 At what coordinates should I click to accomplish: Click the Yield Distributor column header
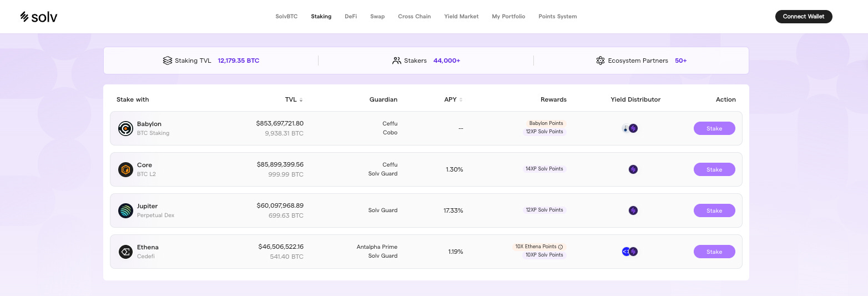(x=635, y=100)
